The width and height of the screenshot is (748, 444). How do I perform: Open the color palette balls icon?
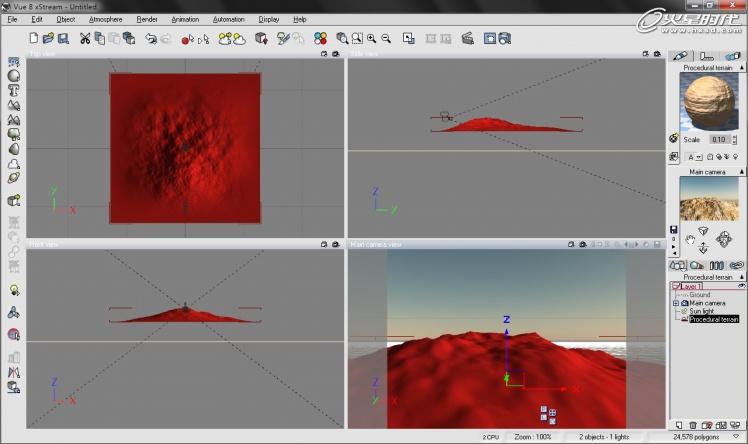point(321,38)
